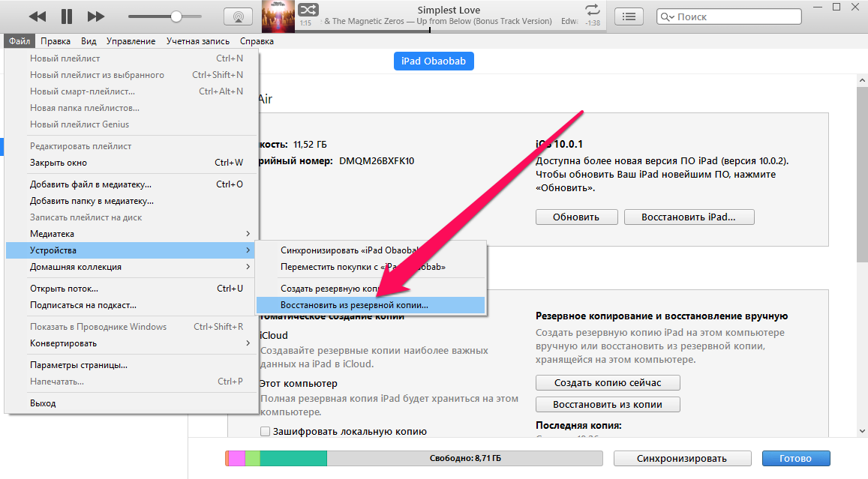Select Синхронизировать iPad Obaobab submenu item
The image size is (868, 479).
point(371,250)
